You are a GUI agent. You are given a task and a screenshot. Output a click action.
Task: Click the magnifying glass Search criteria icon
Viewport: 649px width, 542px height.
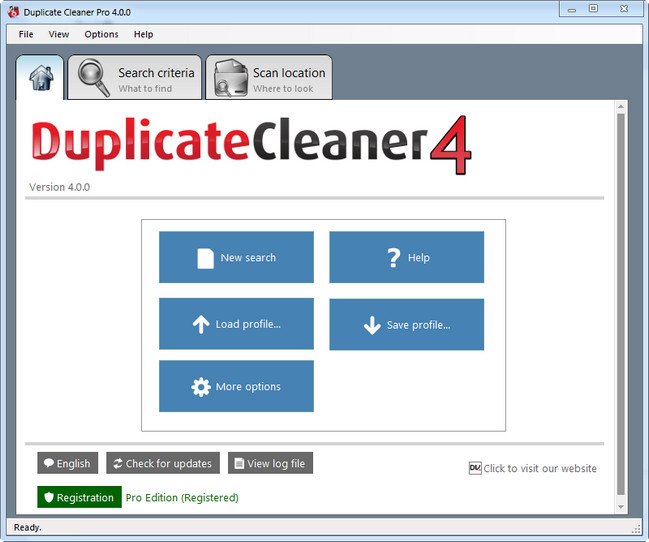click(94, 78)
